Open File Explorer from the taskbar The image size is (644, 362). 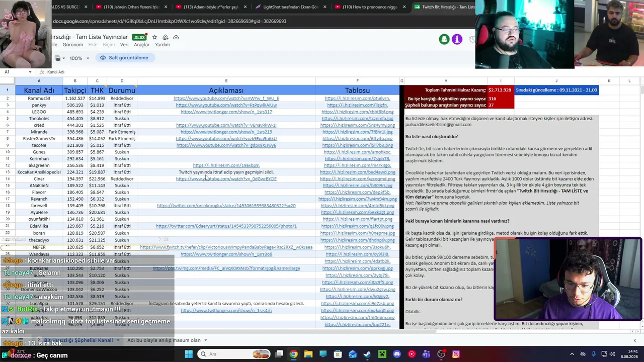pyautogui.click(x=308, y=354)
